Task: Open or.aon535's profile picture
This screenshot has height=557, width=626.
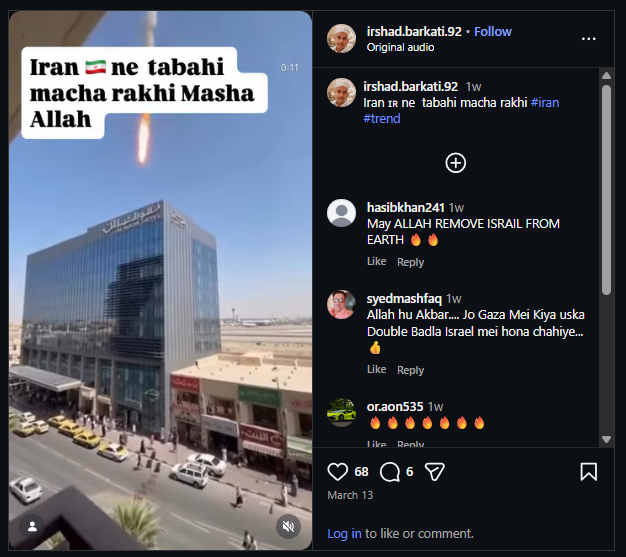Action: tap(341, 412)
